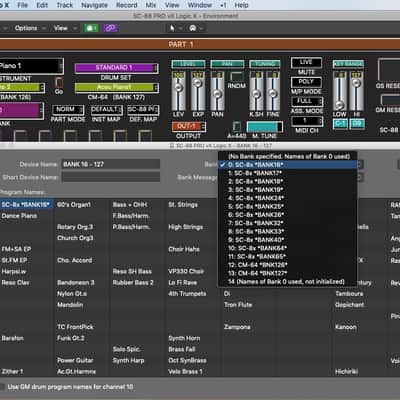Viewport: 400px width, 400px height.
Task: Select bank 7: SC-8x *BANK32*
Action: coord(288,223)
